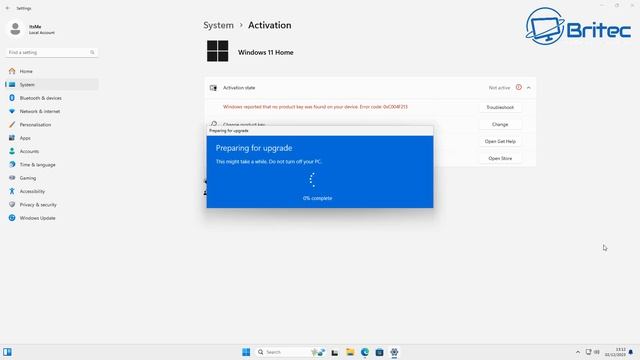Show hidden system tray icons
This screenshot has height=360, width=640.
coord(578,352)
